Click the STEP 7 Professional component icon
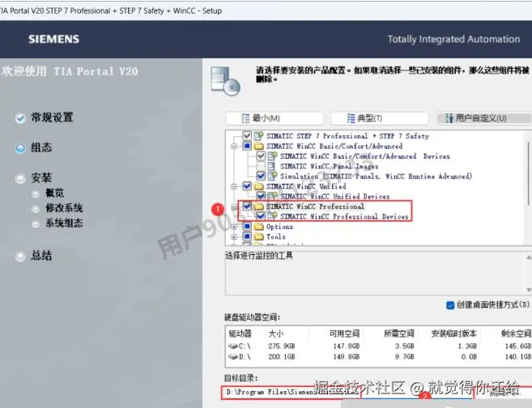The image size is (532, 408). click(258, 136)
